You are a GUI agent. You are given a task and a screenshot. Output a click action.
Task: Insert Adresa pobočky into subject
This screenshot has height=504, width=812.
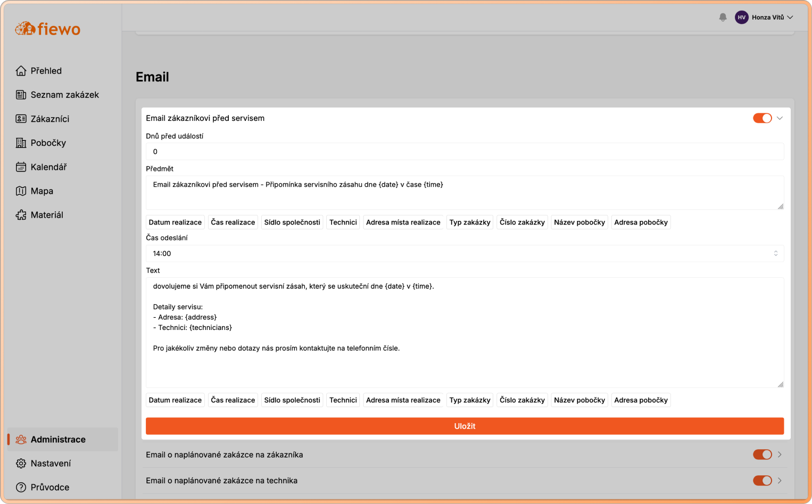click(641, 222)
